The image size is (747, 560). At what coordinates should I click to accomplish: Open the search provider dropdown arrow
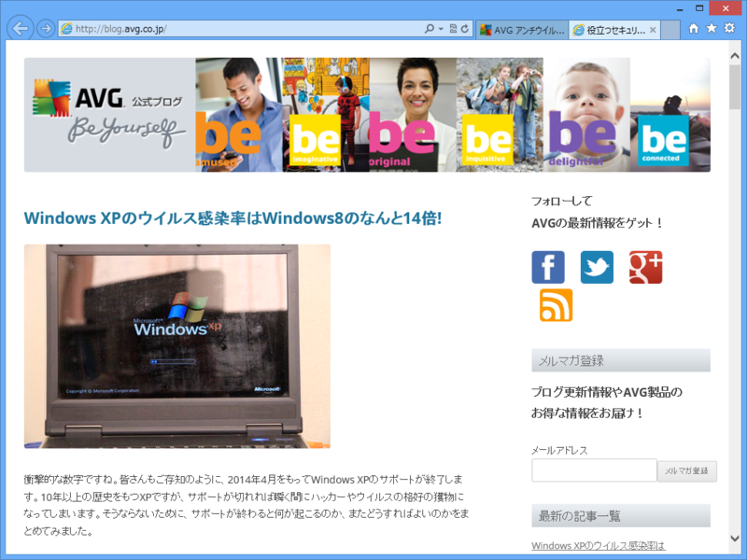coord(440,29)
